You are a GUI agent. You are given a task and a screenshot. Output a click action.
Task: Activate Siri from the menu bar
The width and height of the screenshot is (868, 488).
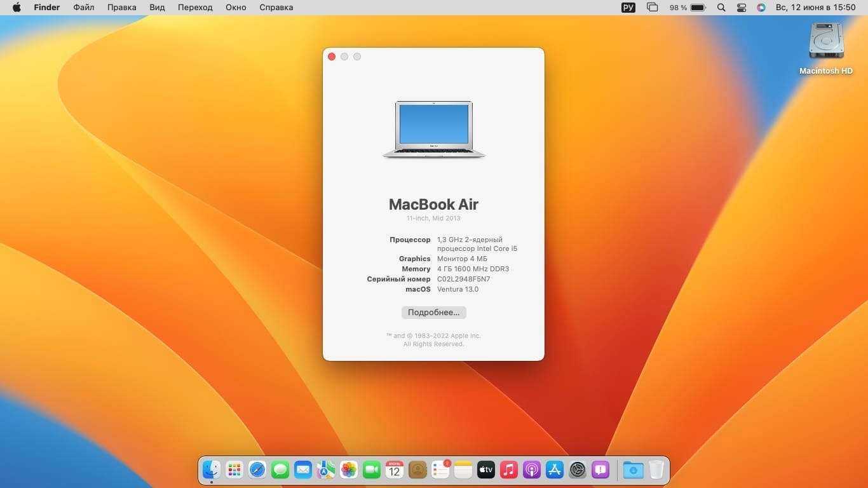tap(761, 8)
